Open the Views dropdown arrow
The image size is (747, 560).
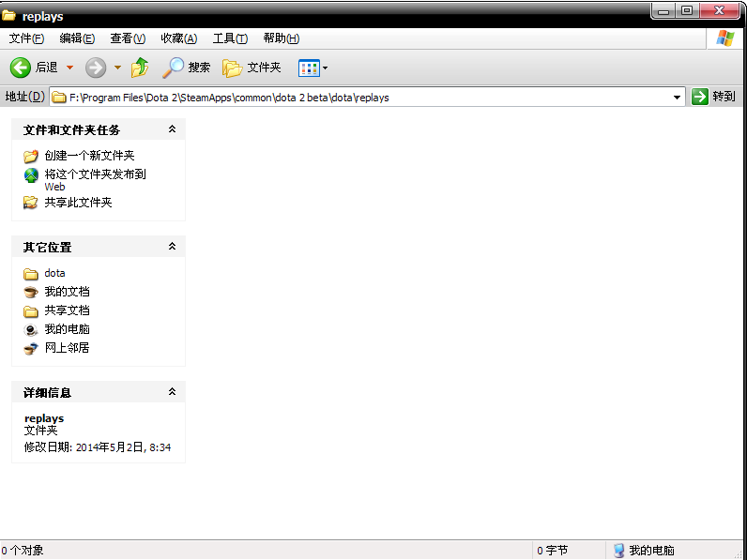point(325,68)
